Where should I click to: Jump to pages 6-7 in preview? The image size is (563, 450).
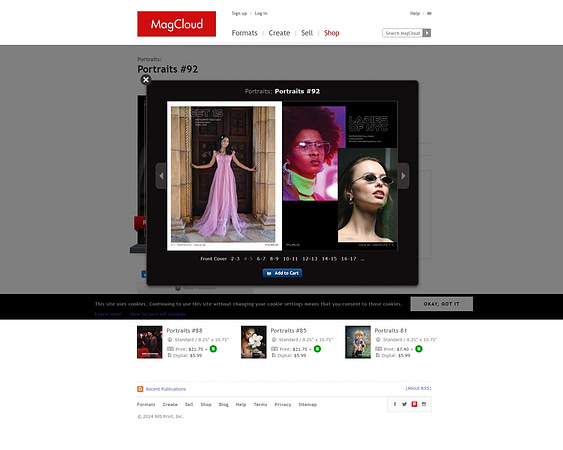click(x=261, y=259)
